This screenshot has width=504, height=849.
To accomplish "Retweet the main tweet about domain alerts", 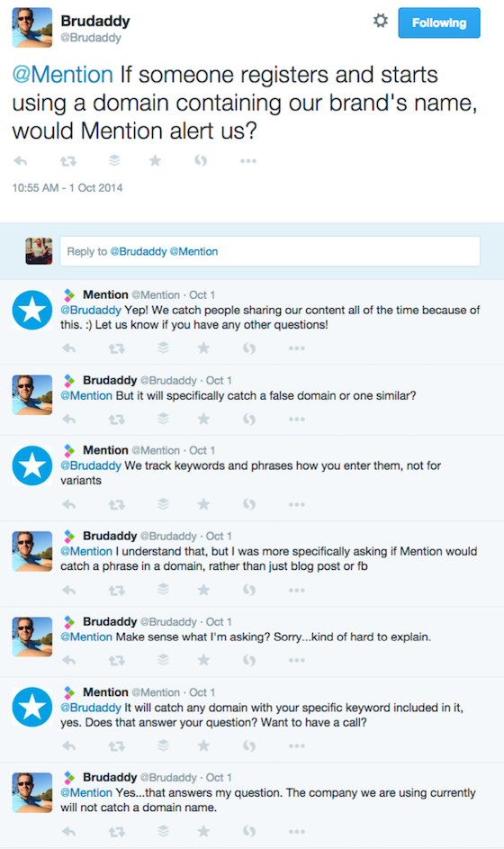I will pos(68,161).
